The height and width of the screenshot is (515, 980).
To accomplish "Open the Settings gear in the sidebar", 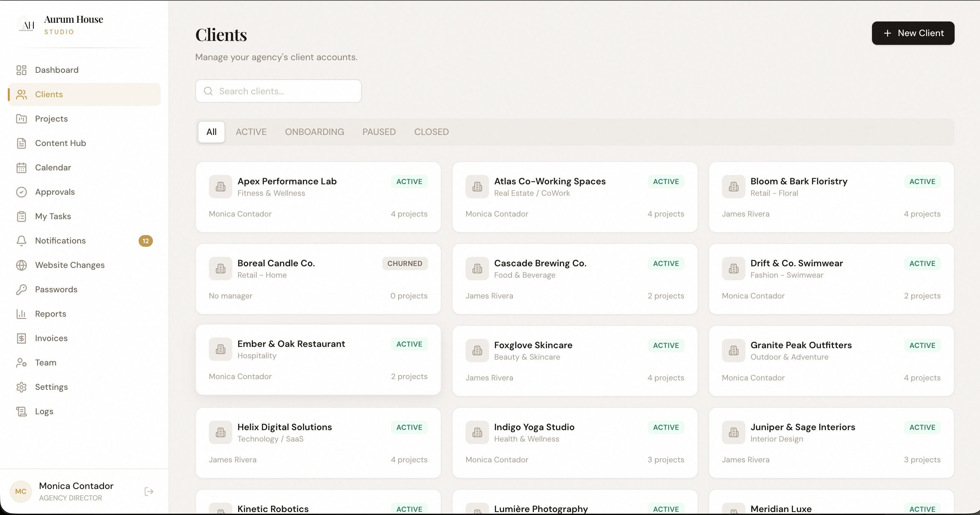I will coord(22,387).
